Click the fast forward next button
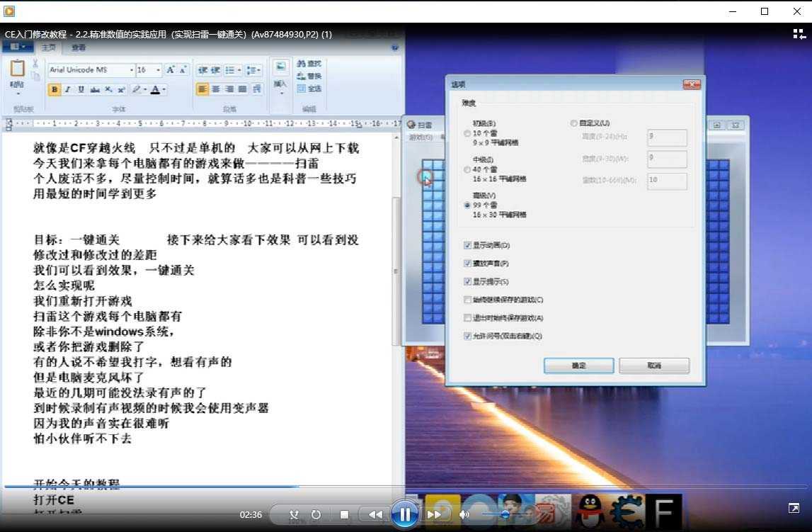 click(x=434, y=514)
